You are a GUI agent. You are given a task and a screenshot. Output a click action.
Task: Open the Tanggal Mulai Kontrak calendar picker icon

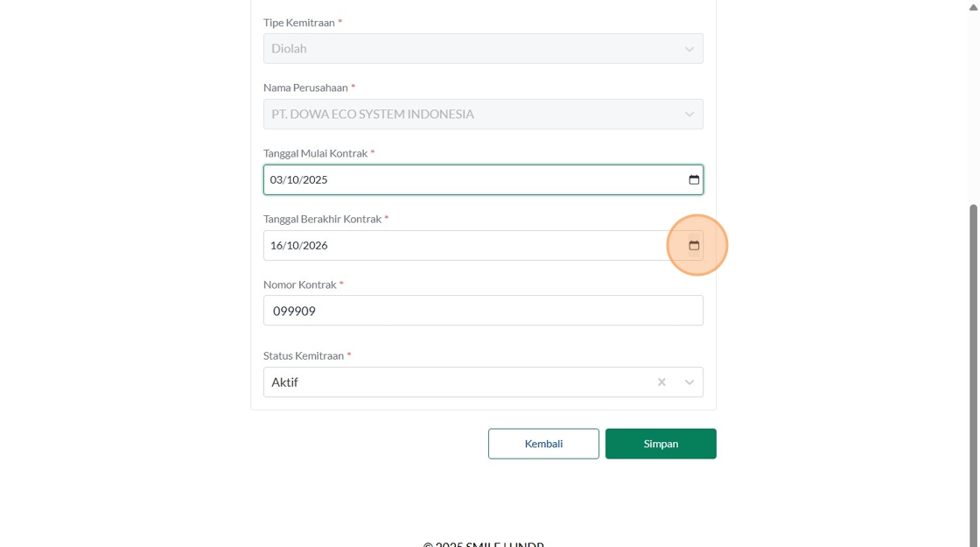pyautogui.click(x=694, y=179)
